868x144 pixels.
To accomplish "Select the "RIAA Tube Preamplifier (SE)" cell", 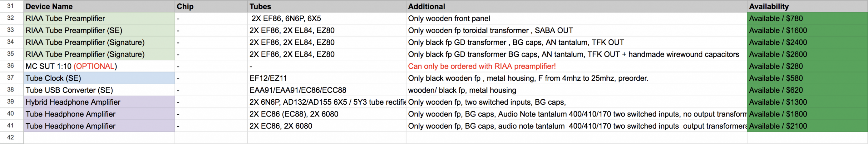I will [x=99, y=30].
